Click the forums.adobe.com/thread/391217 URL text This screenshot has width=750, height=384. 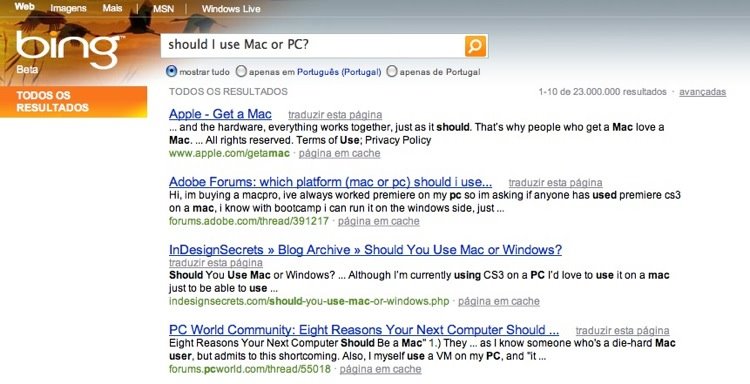[x=249, y=221]
